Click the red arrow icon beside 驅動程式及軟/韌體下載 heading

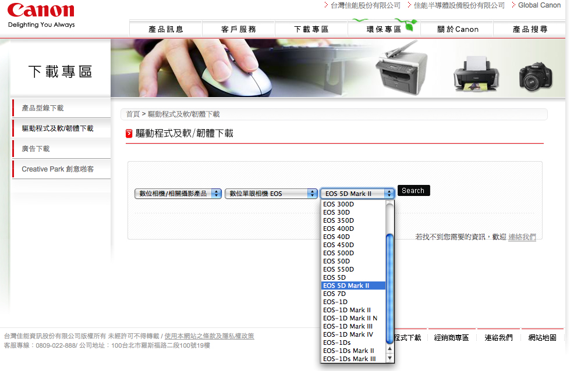(x=129, y=133)
